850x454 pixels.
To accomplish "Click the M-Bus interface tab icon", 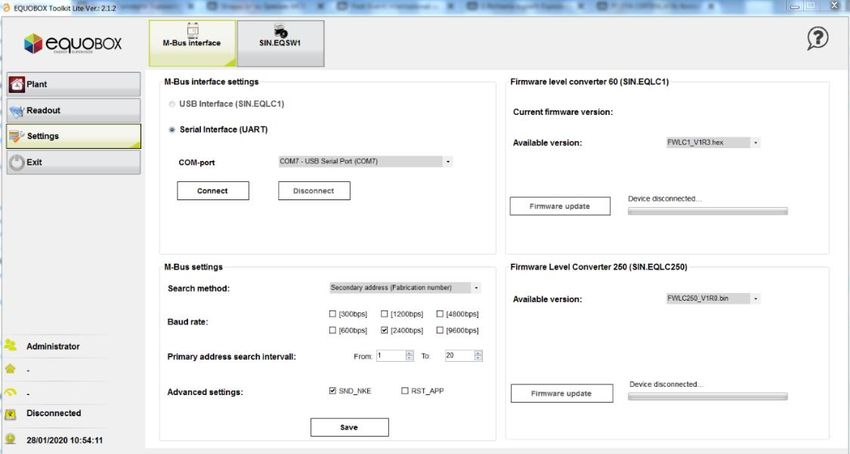I will [x=192, y=29].
